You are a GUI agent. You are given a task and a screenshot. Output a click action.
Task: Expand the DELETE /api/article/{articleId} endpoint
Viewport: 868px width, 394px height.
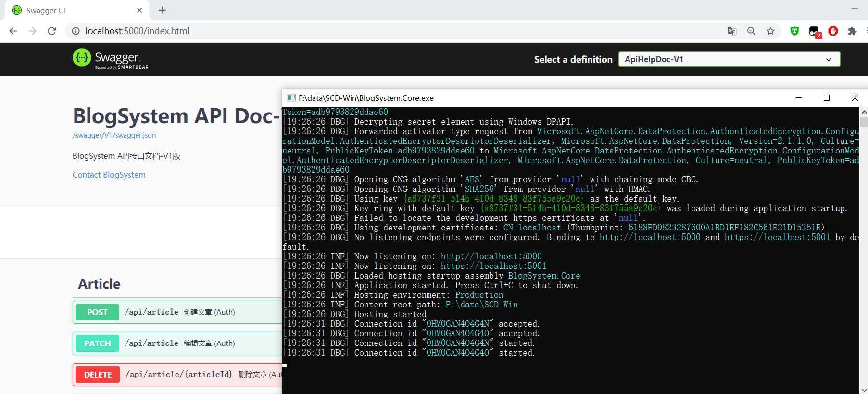177,375
